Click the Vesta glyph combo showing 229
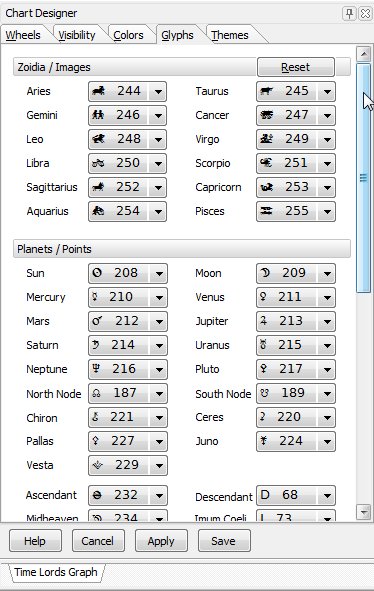This screenshot has height=591, width=374. [128, 465]
